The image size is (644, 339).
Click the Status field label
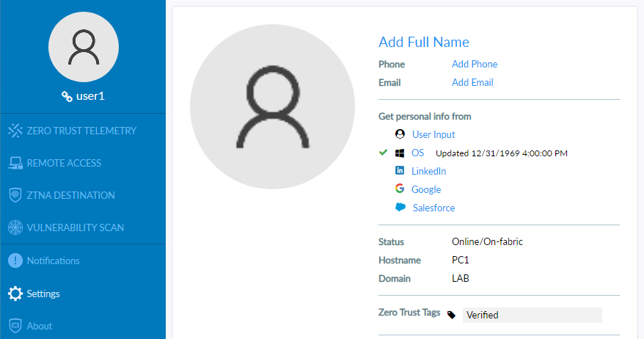(x=391, y=241)
